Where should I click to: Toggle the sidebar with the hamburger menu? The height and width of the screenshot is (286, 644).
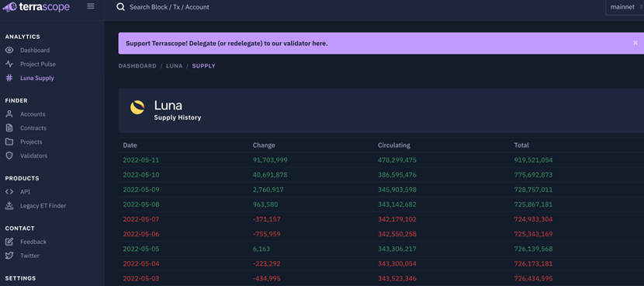coord(91,6)
